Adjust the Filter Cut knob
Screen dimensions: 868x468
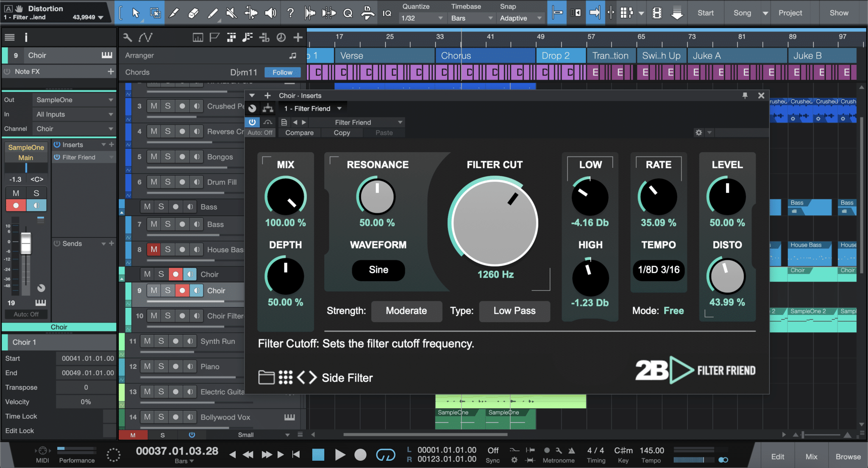(494, 223)
